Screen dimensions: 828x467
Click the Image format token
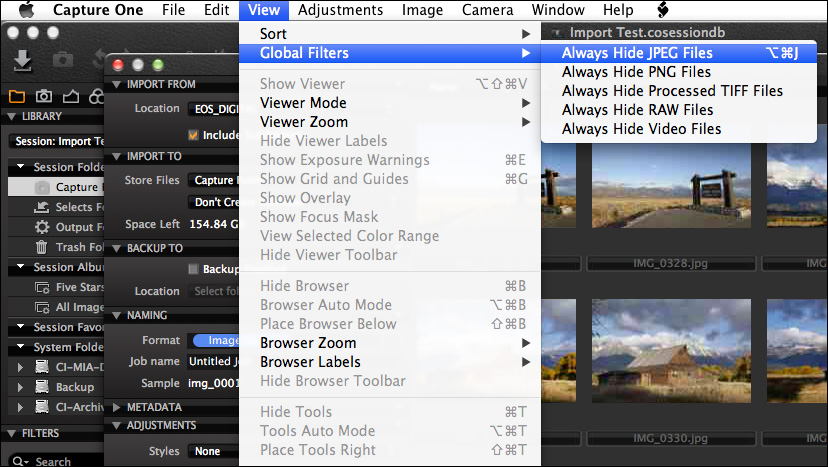pos(217,340)
